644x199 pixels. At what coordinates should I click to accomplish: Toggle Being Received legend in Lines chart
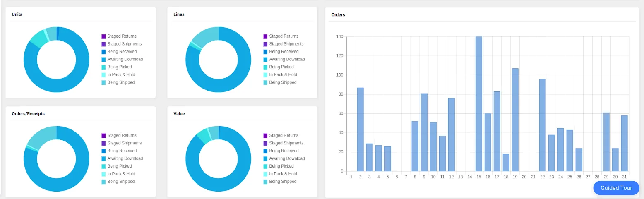pos(284,52)
